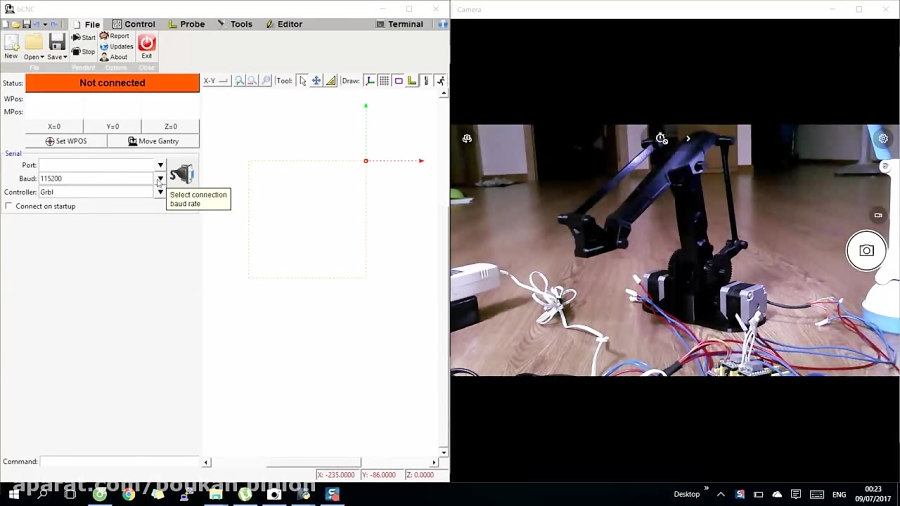
Task: Start the pendant server
Action: pos(83,37)
